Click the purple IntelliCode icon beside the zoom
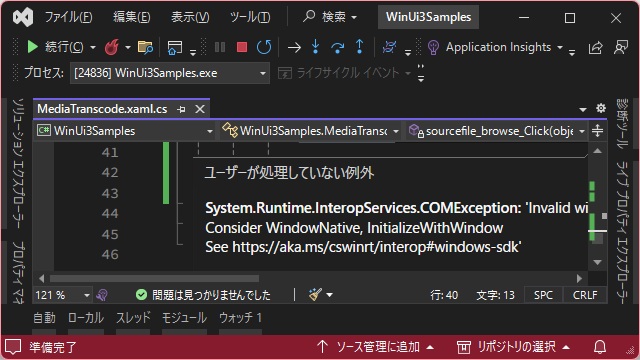 (x=102, y=295)
